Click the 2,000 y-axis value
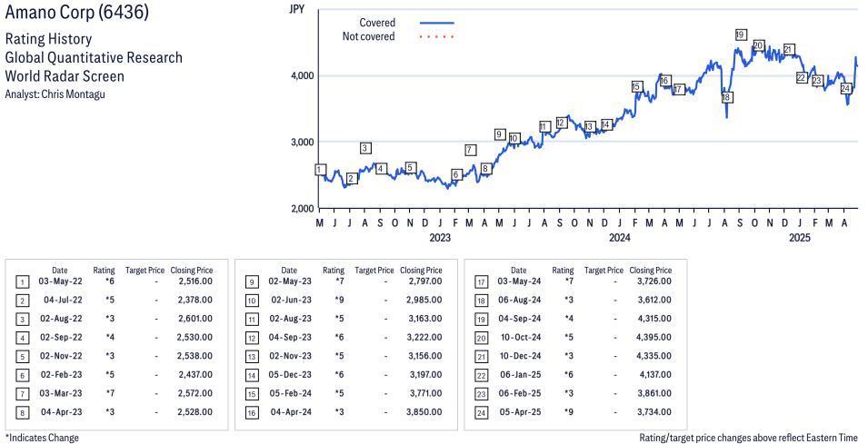The width and height of the screenshot is (868, 444). click(x=303, y=209)
